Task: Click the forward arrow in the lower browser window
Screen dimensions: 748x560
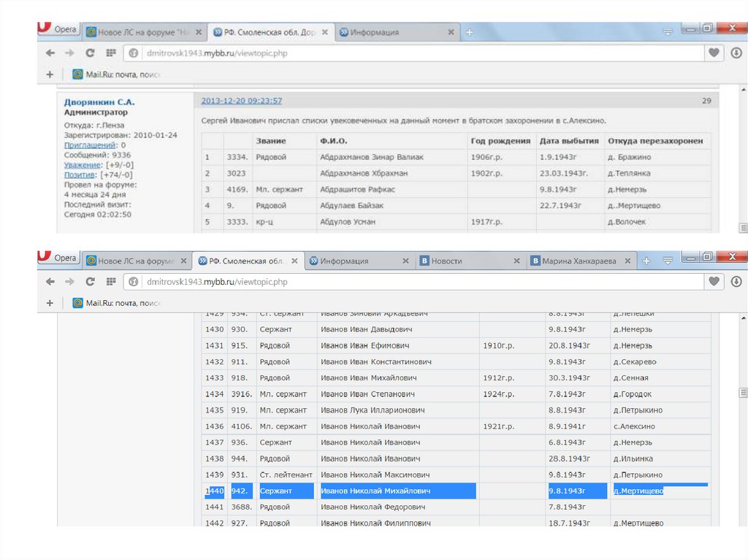Action: click(69, 281)
